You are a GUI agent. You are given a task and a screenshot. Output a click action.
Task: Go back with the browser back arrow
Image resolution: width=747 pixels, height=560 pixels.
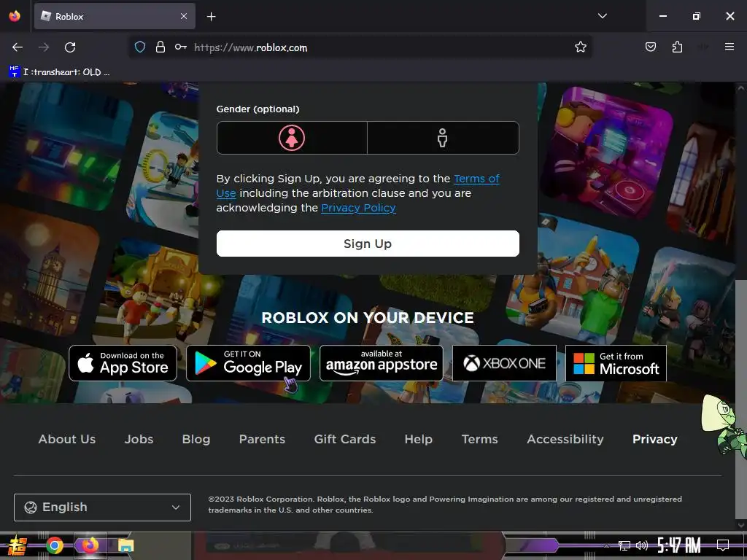(x=18, y=47)
